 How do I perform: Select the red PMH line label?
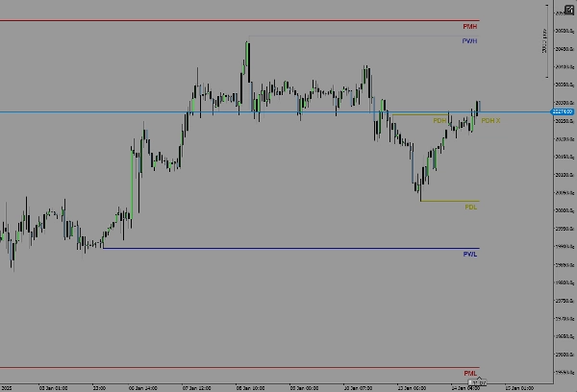pyautogui.click(x=470, y=26)
